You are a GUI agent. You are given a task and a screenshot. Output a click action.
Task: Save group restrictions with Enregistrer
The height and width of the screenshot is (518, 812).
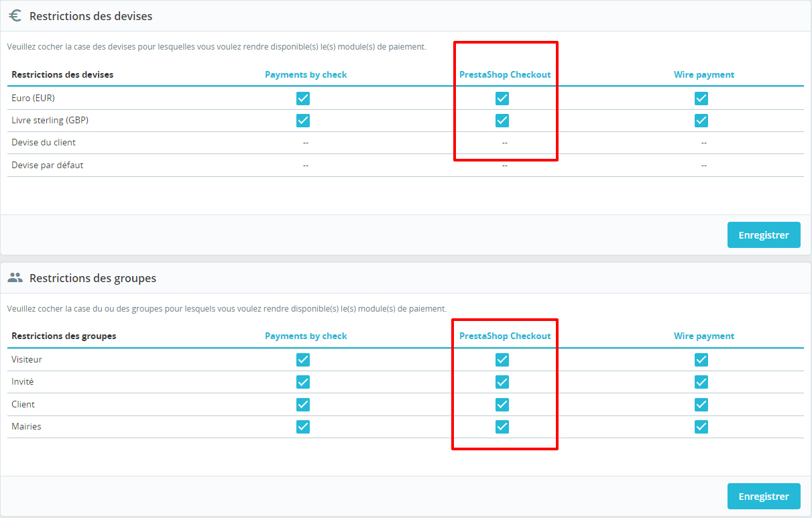[764, 497]
